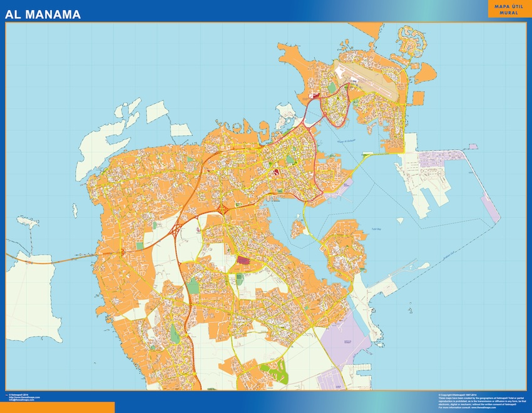Click the highway cloverleaf interchange west of centre

pos(176,230)
